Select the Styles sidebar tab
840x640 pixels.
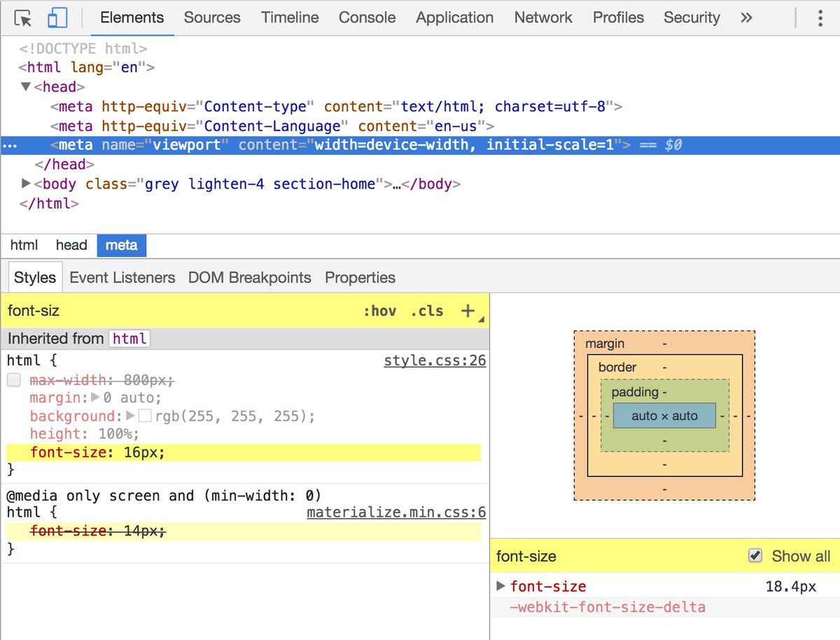tap(34, 277)
